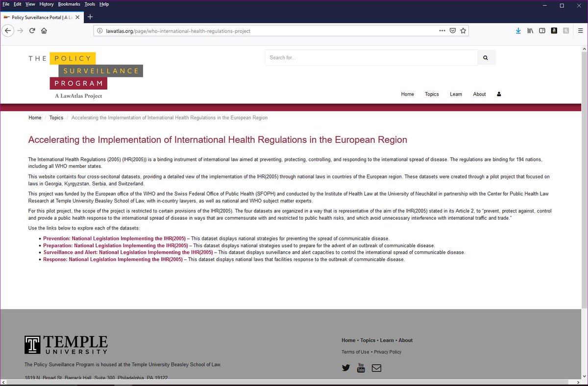This screenshot has width=588, height=386.
Task: Go back with the browser back arrow
Action: tap(7, 30)
